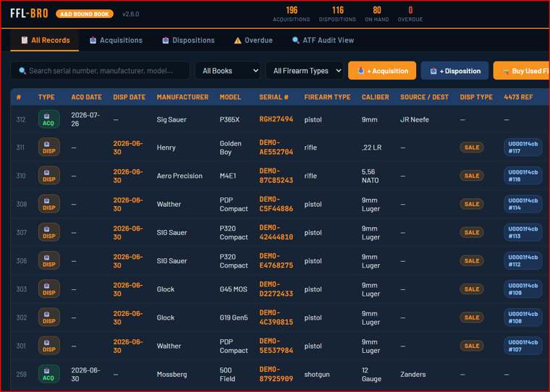Click the SALE badge in the Henry row
The image size is (550, 392).
[472, 148]
